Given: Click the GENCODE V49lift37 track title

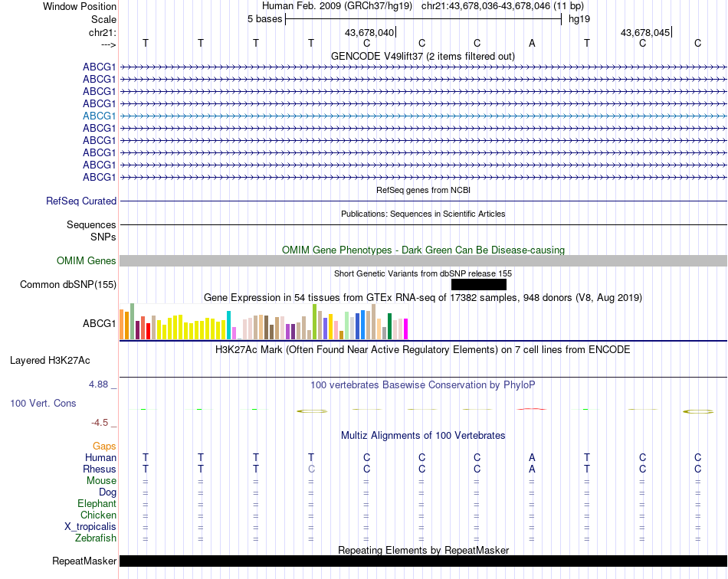Looking at the screenshot, I should pos(422,56).
